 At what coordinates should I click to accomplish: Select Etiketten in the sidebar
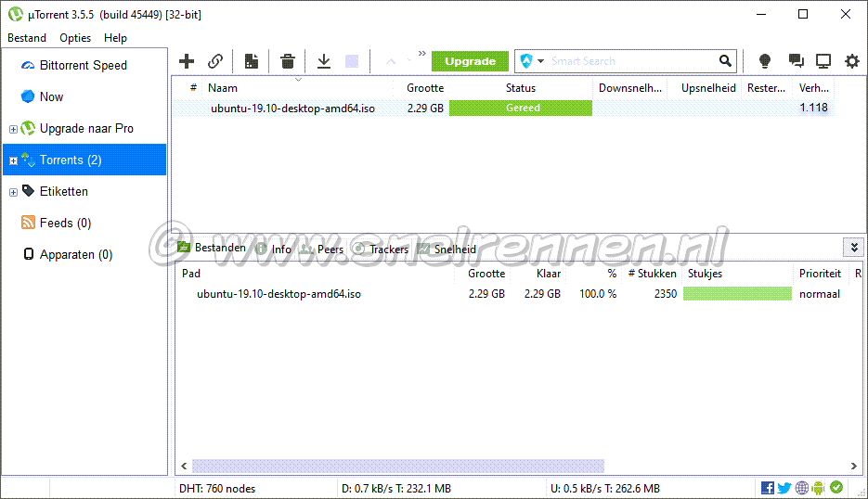(x=64, y=191)
